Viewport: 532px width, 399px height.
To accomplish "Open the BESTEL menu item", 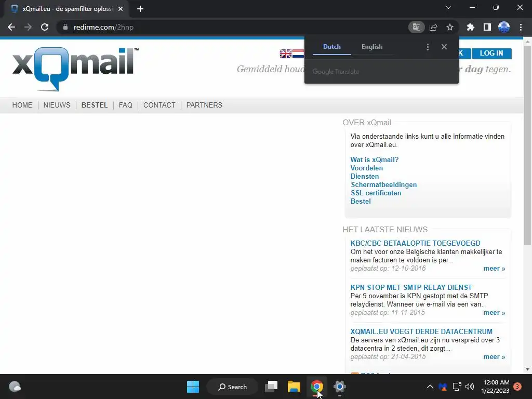I will coord(95,105).
